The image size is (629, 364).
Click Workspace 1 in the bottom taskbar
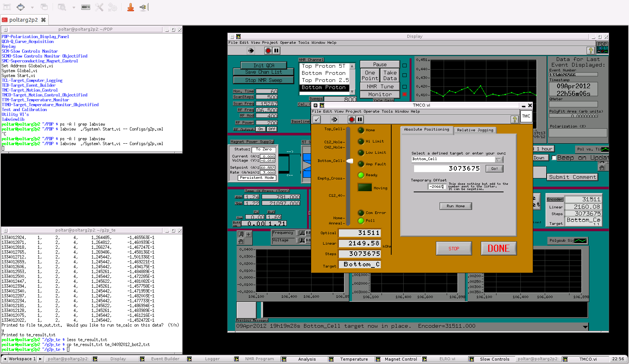22,359
